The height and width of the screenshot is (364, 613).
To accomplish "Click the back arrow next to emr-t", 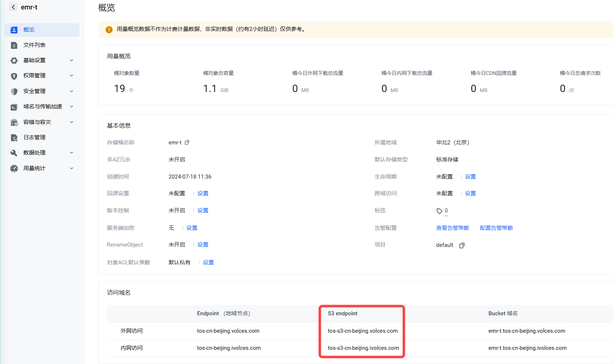I will pos(13,7).
